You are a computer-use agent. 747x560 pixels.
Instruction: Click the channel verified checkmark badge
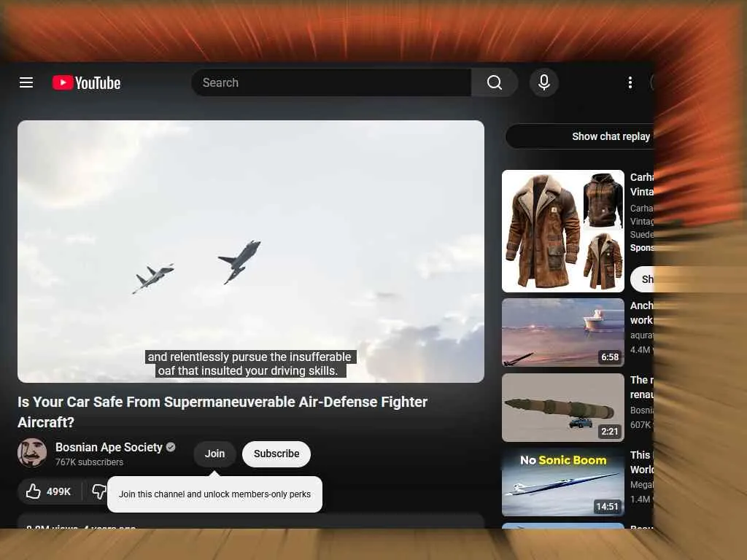coord(171,447)
